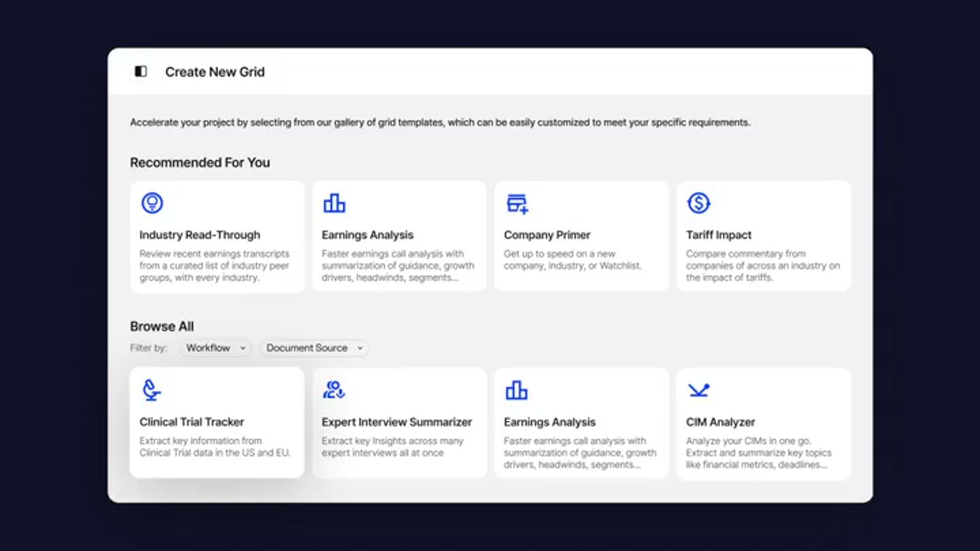Click the recommended Earnings Analysis bar chart icon

[x=334, y=203]
